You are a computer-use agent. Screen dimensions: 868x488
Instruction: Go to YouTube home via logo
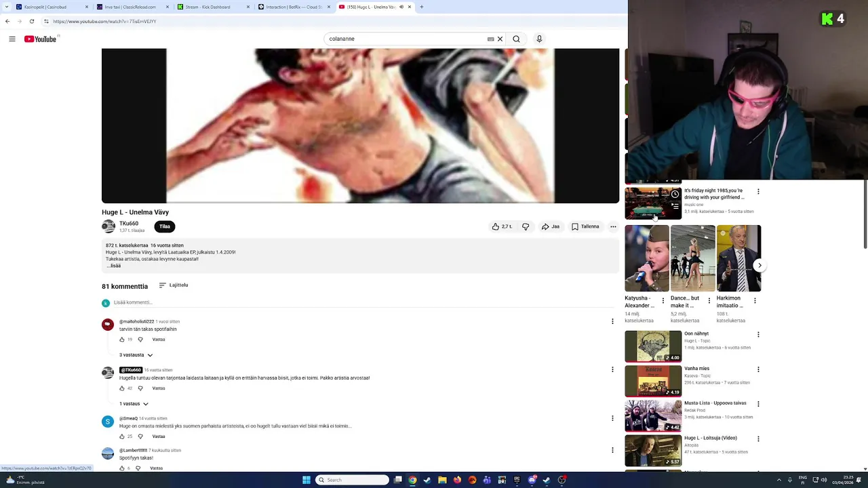[41, 39]
